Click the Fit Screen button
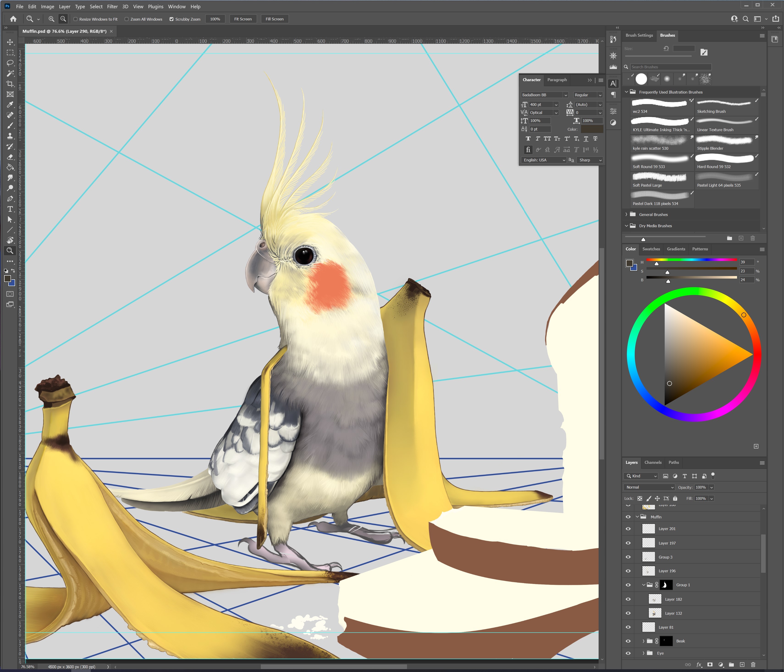The height and width of the screenshot is (672, 784). coord(243,19)
